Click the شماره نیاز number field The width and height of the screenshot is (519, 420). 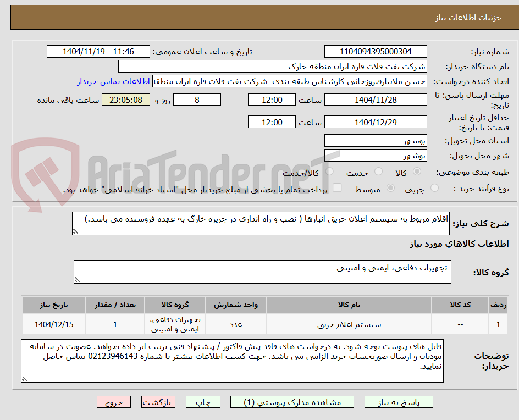(376, 52)
